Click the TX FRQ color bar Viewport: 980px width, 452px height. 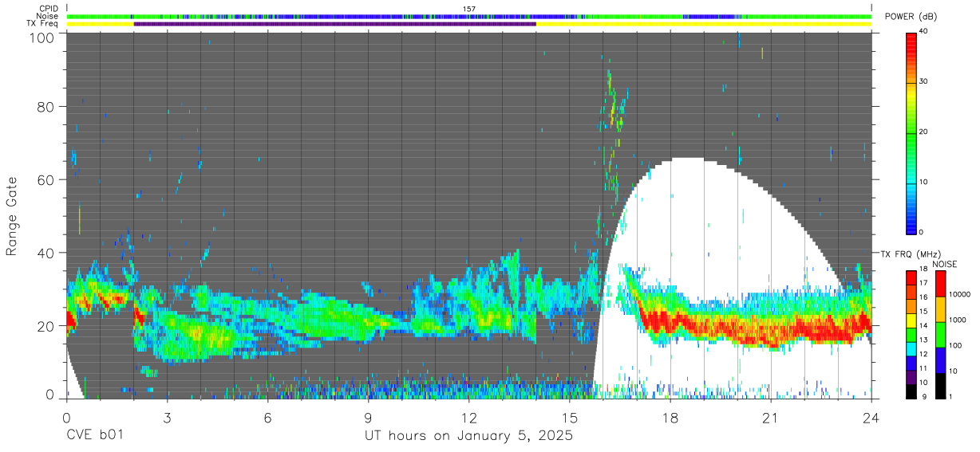click(x=911, y=333)
